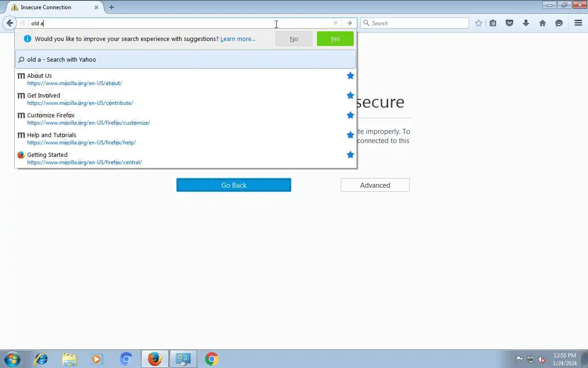Launch Internet Explorer from taskbar
The image size is (588, 368).
(x=41, y=359)
